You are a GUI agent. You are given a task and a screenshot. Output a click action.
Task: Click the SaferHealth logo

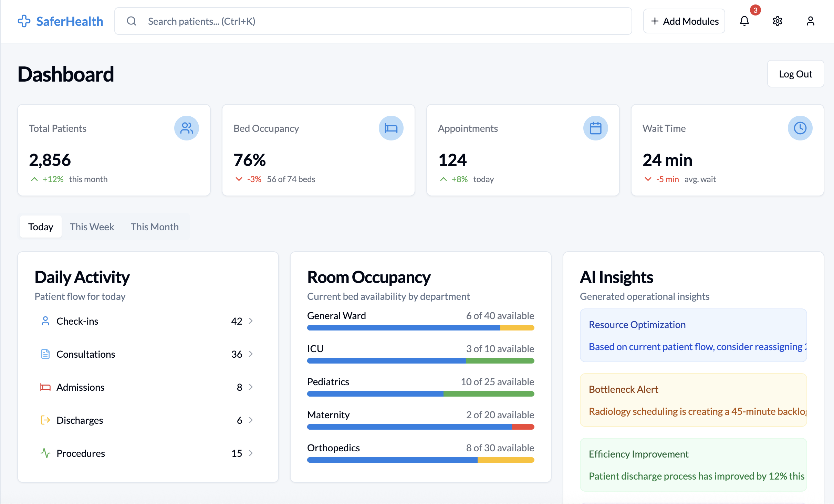click(60, 21)
